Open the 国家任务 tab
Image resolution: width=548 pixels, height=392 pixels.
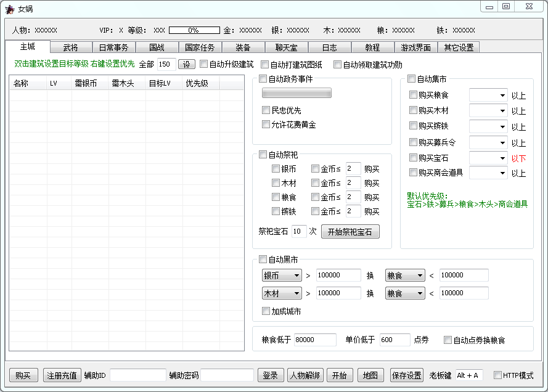200,47
